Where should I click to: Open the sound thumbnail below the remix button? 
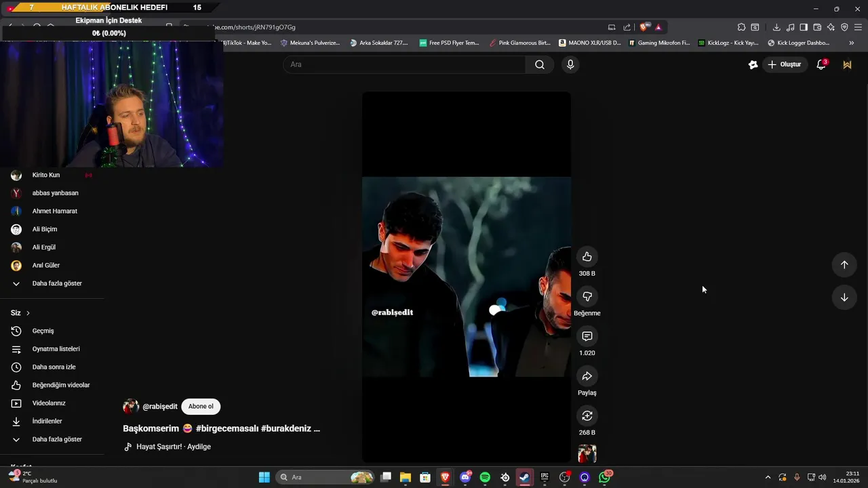pos(587,453)
